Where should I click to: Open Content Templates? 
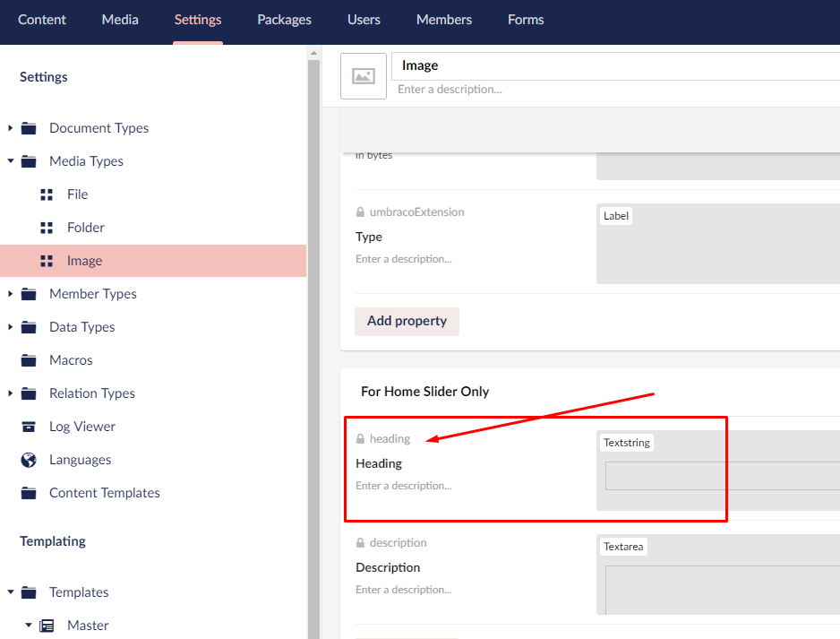coord(105,493)
